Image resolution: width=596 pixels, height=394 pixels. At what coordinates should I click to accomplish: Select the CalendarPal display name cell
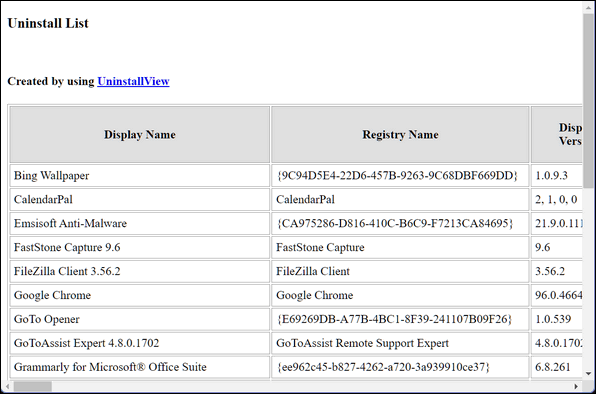pos(140,199)
